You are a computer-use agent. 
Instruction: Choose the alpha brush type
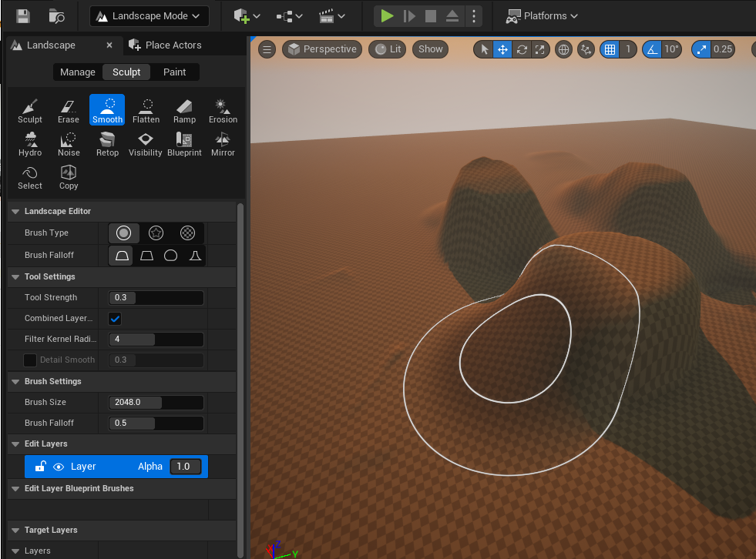point(156,233)
